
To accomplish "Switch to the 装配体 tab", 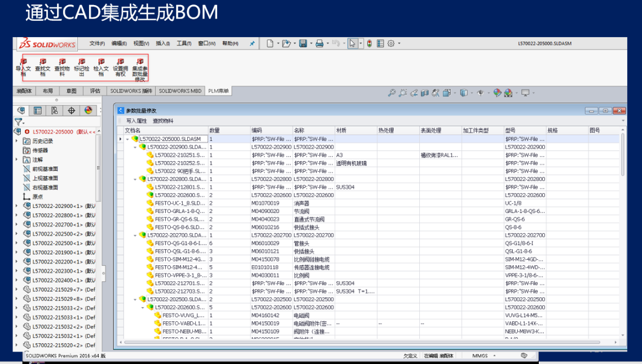I will pos(24,91).
